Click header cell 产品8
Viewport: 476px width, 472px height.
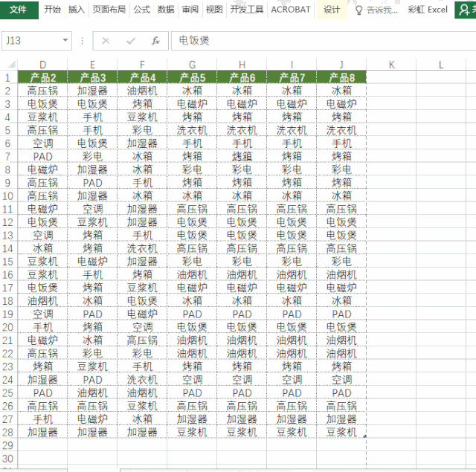coord(341,77)
